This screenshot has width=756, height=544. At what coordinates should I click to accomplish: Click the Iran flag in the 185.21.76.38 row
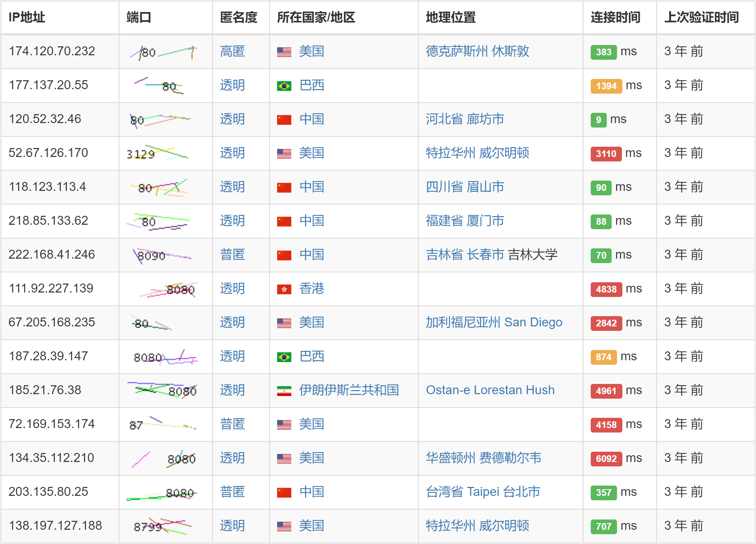(x=284, y=391)
